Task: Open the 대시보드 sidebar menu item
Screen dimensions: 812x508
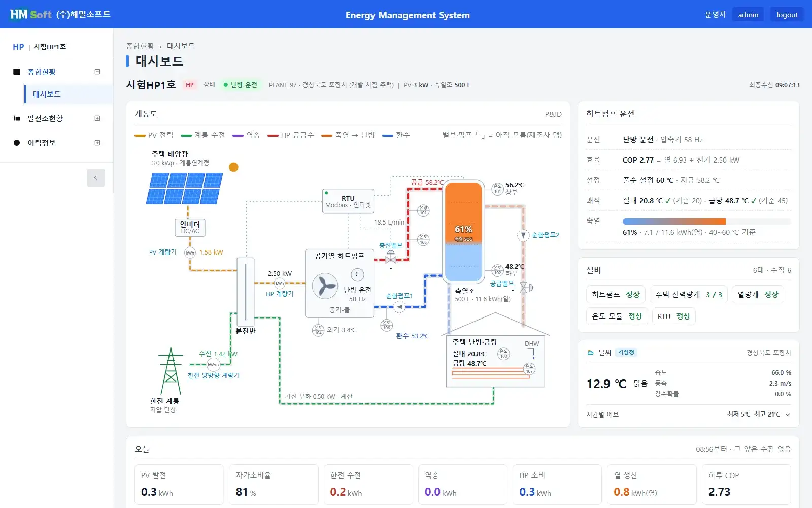Action: (69, 94)
